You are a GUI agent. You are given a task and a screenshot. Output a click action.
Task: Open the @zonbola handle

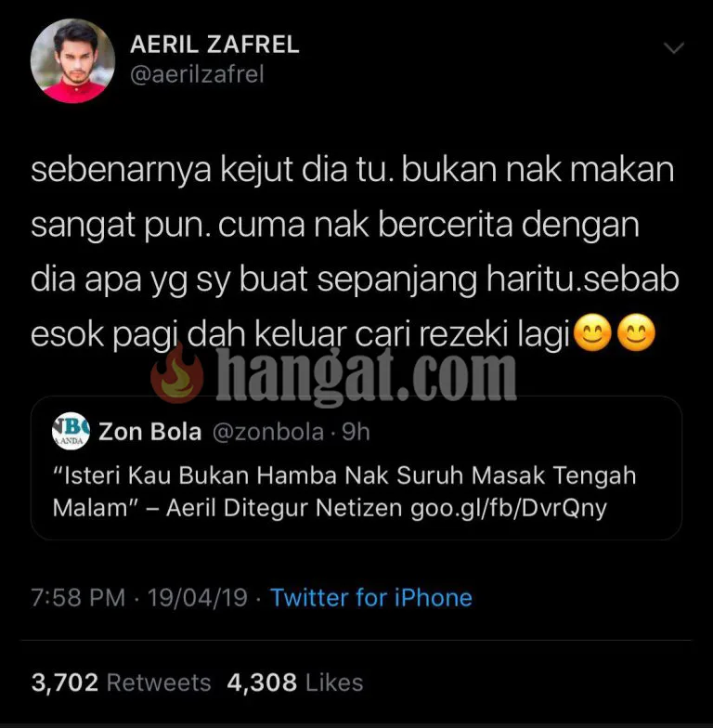point(268,433)
